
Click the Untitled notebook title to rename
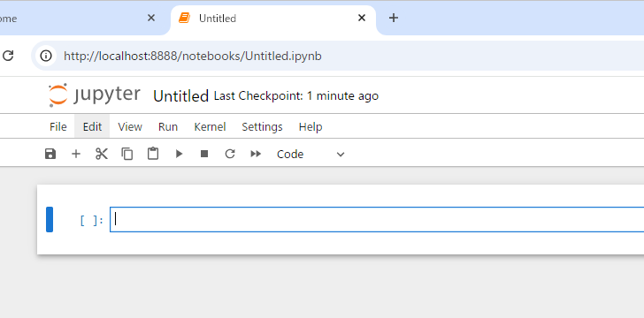click(180, 96)
